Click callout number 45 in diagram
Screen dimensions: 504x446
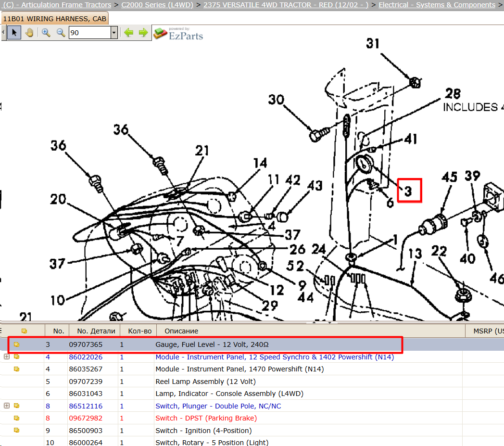coord(449,177)
